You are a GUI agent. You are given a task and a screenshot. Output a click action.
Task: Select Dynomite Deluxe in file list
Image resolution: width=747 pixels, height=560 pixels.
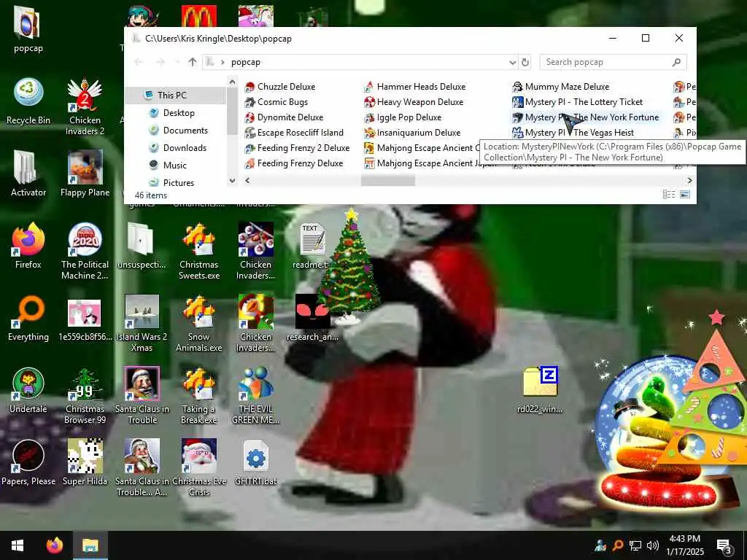[284, 117]
